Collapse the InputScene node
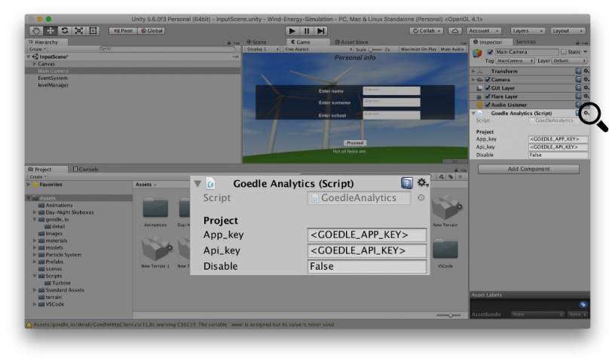The image size is (615, 364). click(29, 57)
